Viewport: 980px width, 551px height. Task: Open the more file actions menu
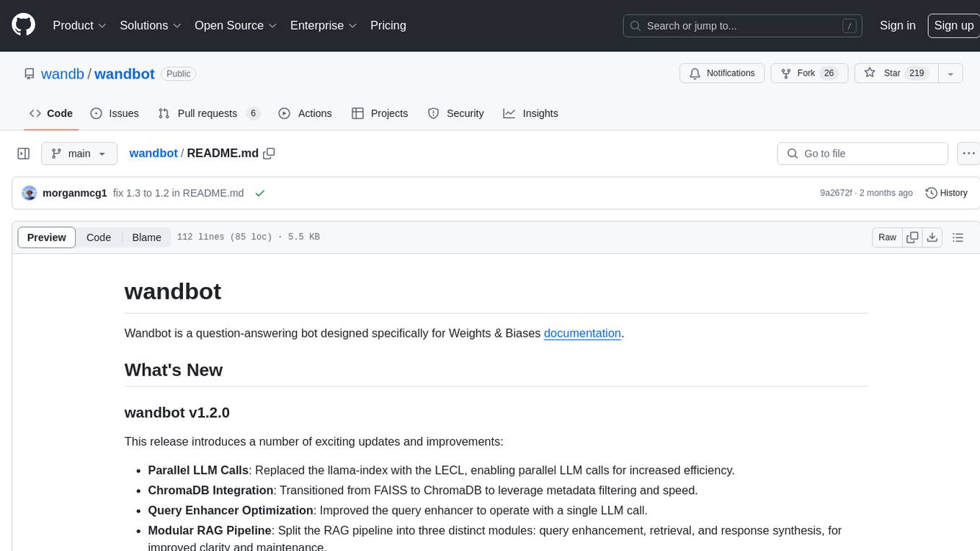click(x=968, y=154)
